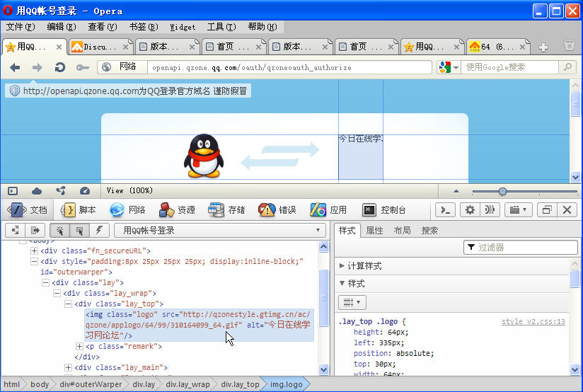
Task: Open the password wand key icon
Action: 83,67
